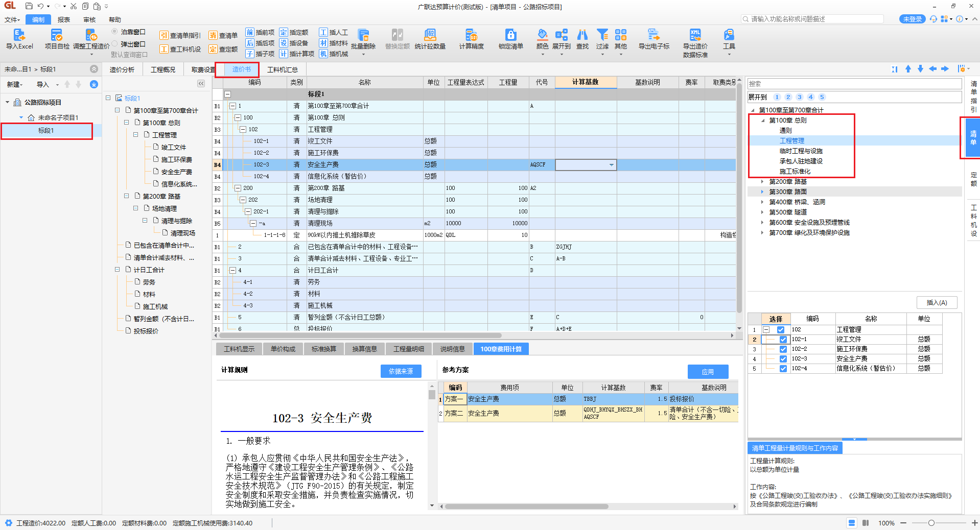
Task: Select 插后项 toolbar icon
Action: pos(250,43)
